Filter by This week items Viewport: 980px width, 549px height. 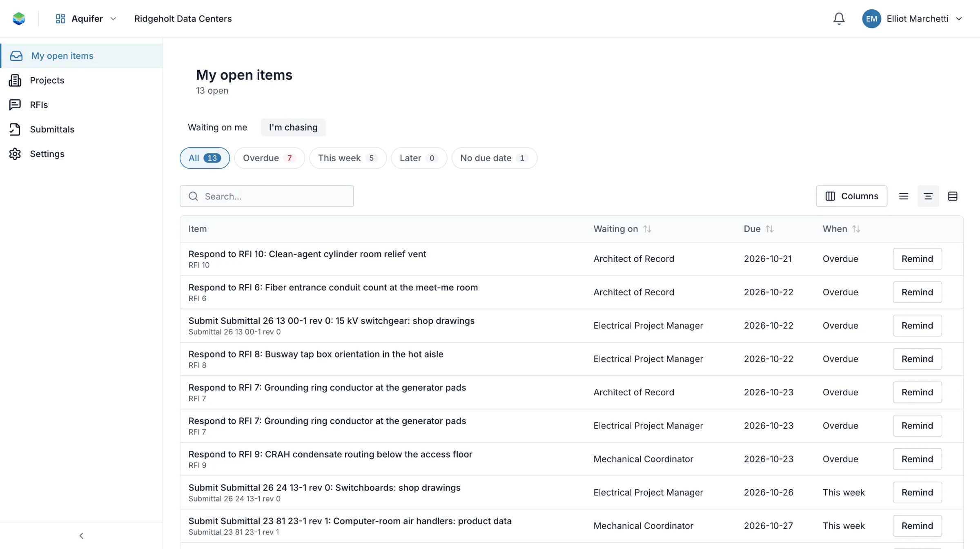coord(347,158)
